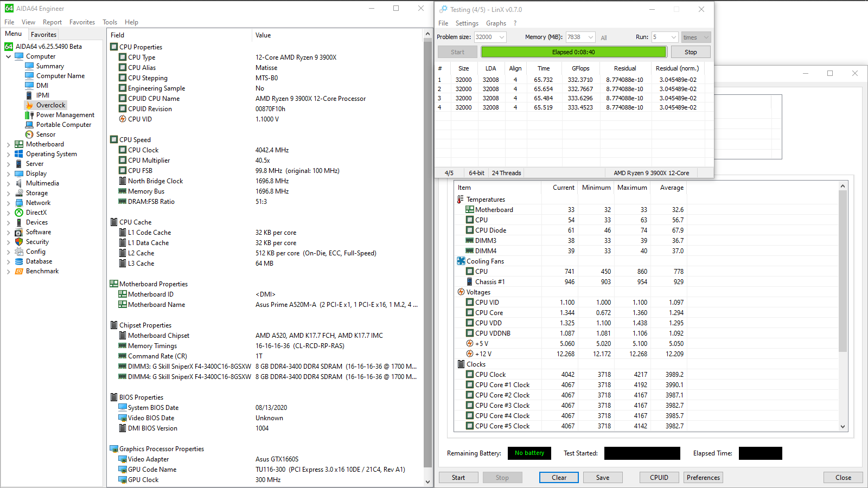Viewport: 868px width, 488px height.
Task: Open the Motherboard category icon
Action: coord(19,144)
